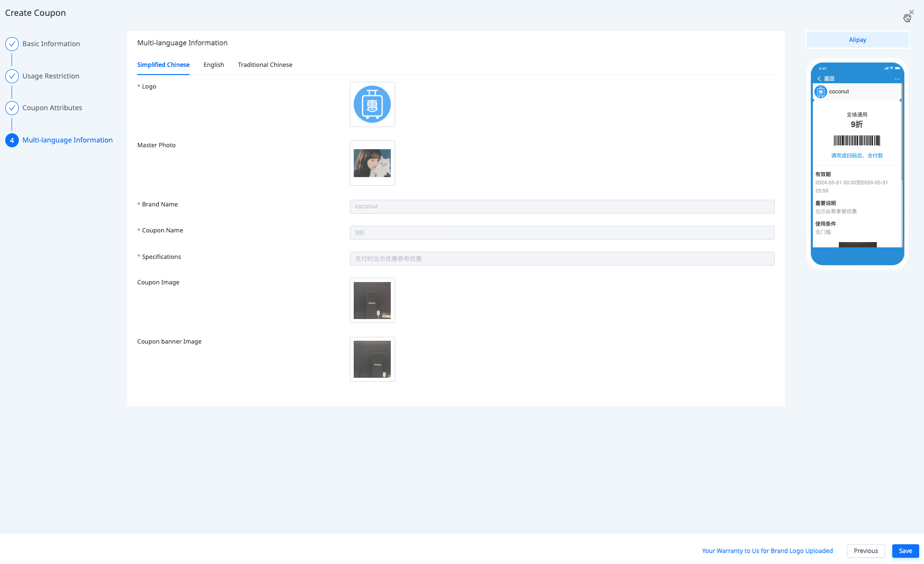Click the Specifications input field
The height and width of the screenshot is (564, 924).
click(x=562, y=259)
